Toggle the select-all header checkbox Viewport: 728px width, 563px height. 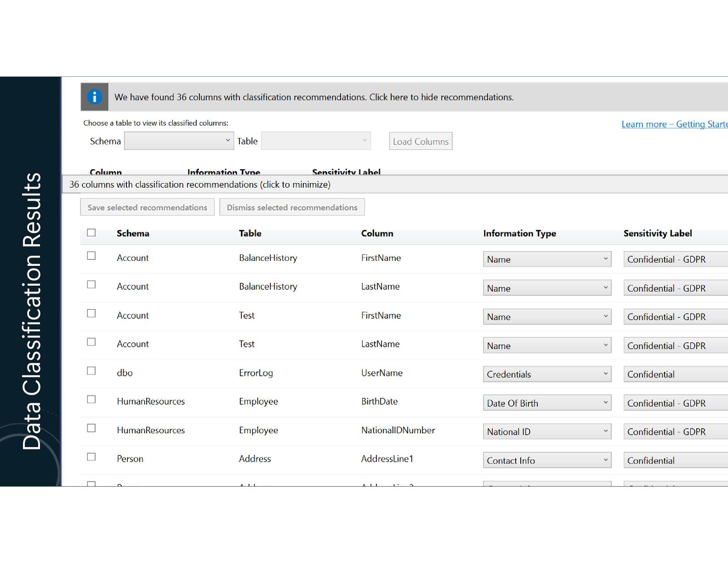tap(91, 233)
